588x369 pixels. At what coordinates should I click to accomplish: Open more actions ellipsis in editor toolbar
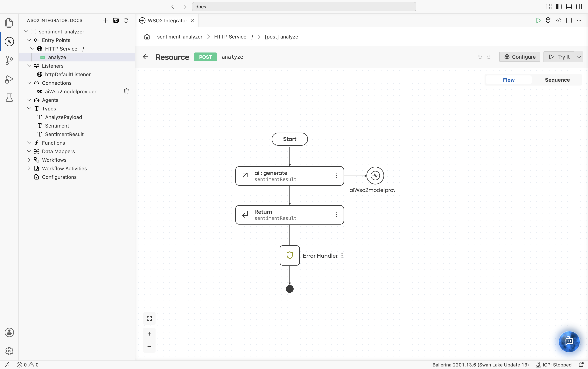coord(579,20)
